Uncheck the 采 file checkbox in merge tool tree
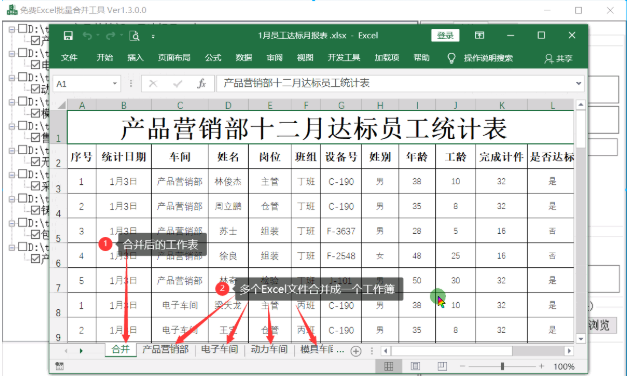Screen dimensions: 629x376 tap(35, 186)
